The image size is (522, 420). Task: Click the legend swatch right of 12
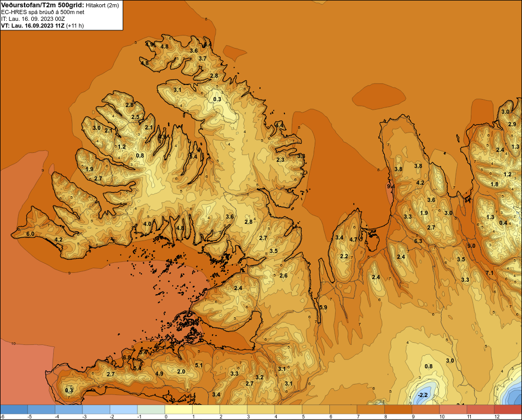pos(508,410)
